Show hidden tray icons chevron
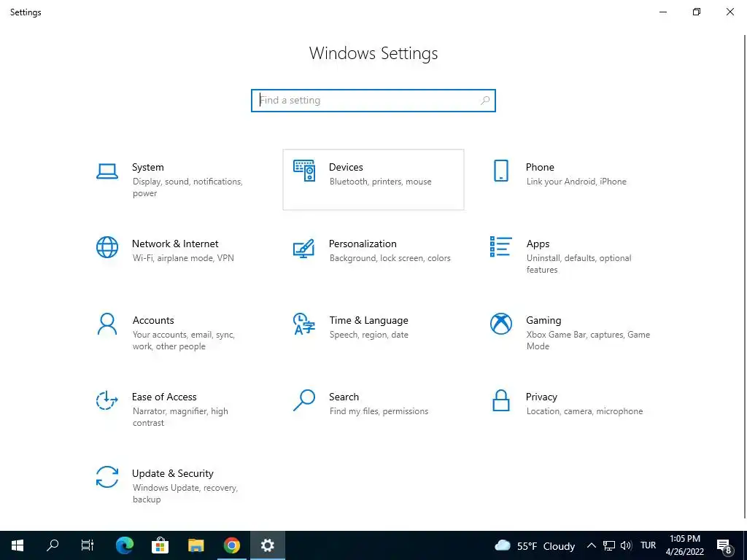This screenshot has height=560, width=747. pyautogui.click(x=591, y=545)
